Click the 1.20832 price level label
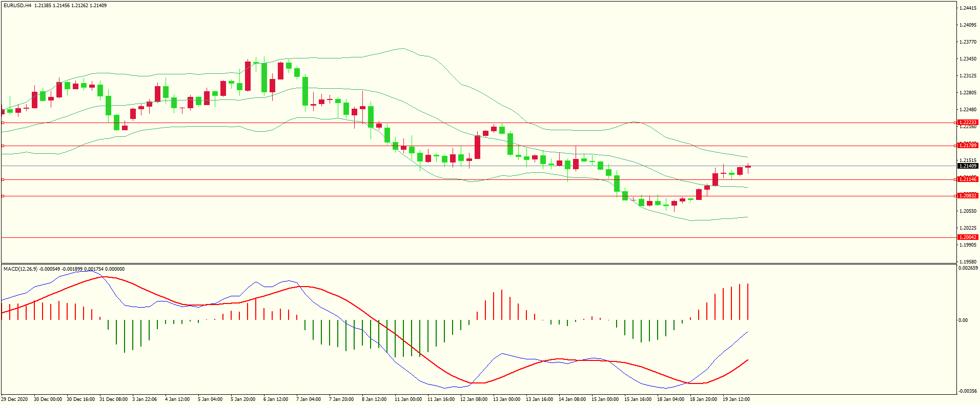This screenshot has width=980, height=405. (968, 196)
